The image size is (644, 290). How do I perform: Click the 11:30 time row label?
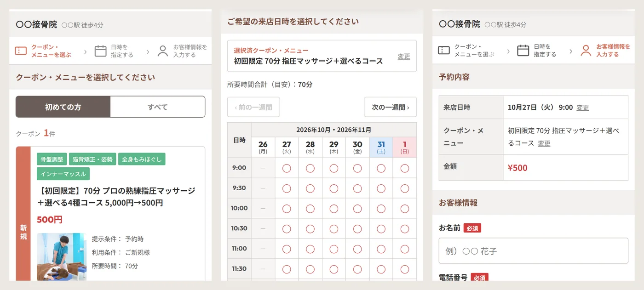[x=239, y=269]
